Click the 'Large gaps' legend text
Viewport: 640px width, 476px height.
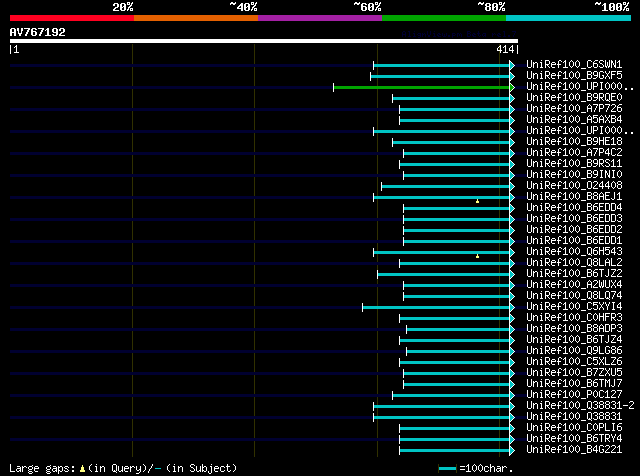tap(42, 469)
